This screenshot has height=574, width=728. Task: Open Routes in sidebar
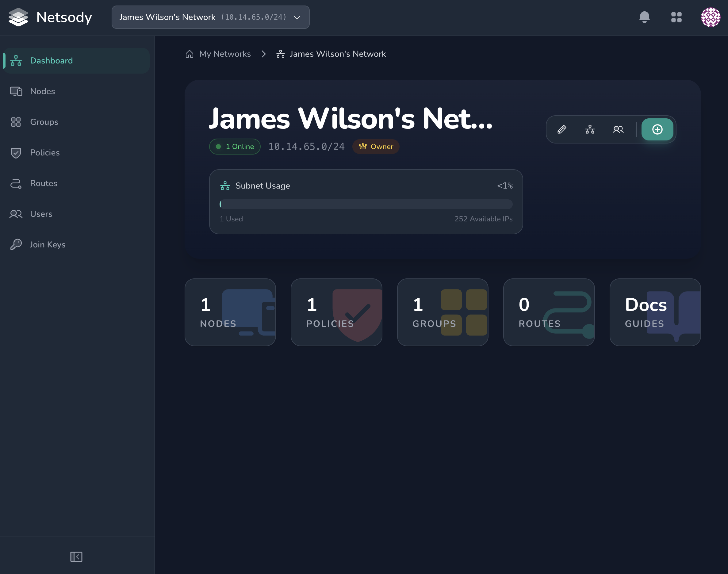pyautogui.click(x=76, y=183)
